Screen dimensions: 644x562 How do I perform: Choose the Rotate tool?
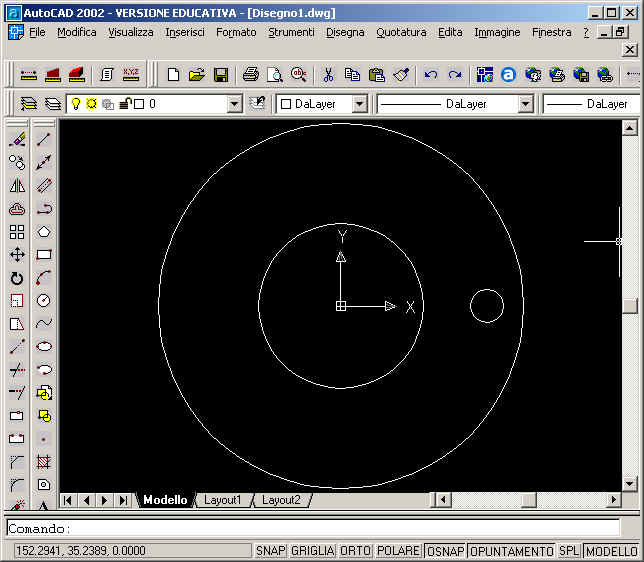(x=17, y=278)
